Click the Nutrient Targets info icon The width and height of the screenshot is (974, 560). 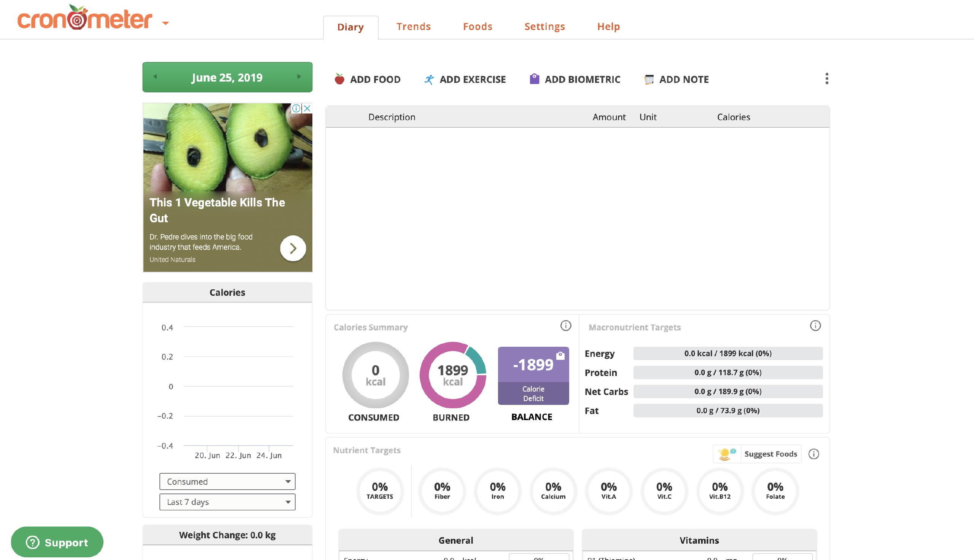813,454
